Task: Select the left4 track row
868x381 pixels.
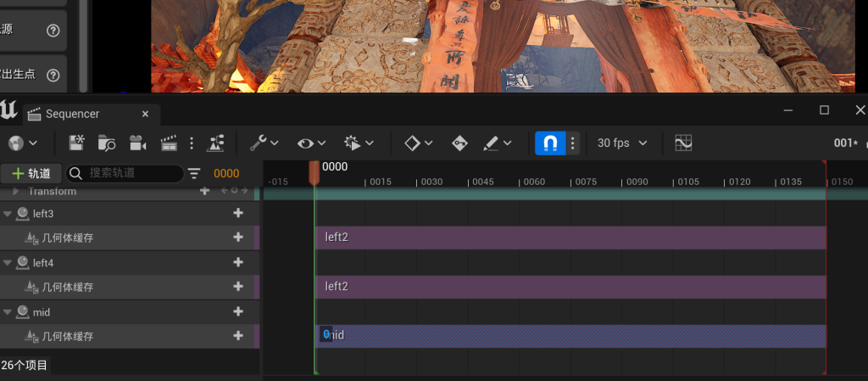Action: pyautogui.click(x=130, y=263)
